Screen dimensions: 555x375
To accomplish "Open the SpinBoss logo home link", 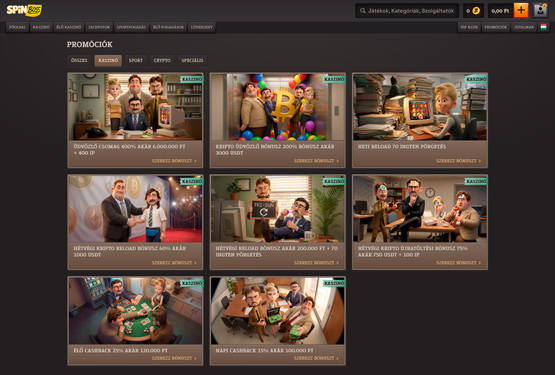I will click(24, 10).
